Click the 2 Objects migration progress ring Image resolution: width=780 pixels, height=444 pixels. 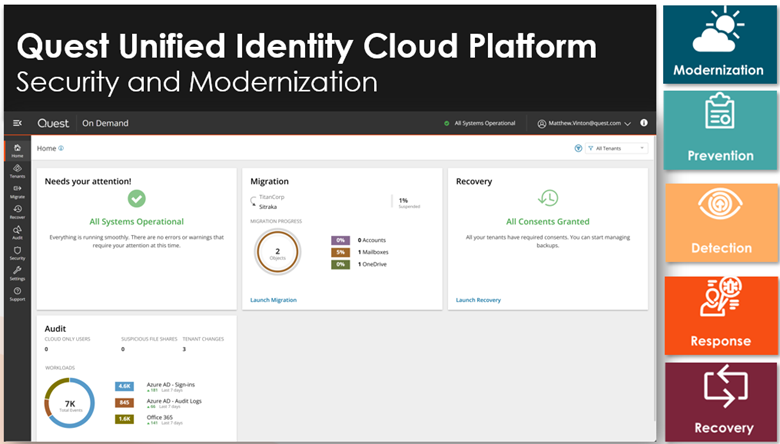pos(278,252)
